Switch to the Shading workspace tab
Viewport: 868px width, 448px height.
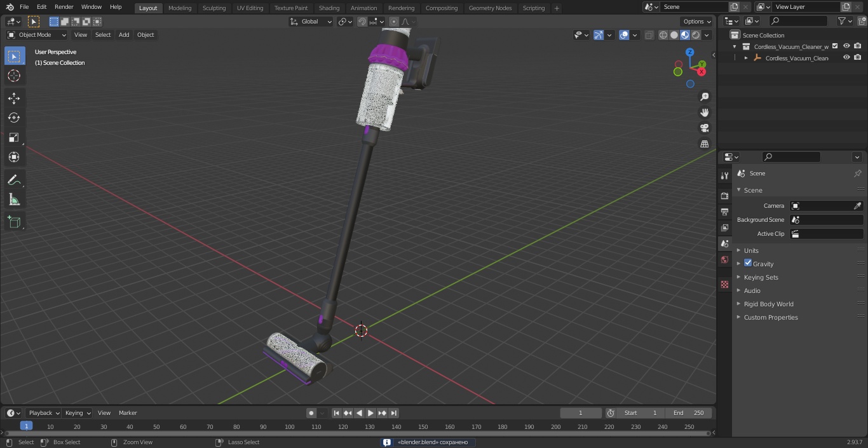pos(329,8)
